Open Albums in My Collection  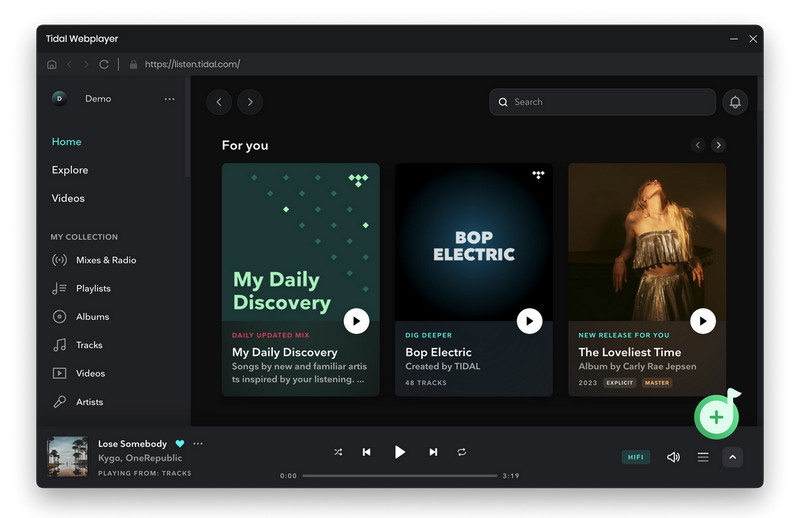92,316
